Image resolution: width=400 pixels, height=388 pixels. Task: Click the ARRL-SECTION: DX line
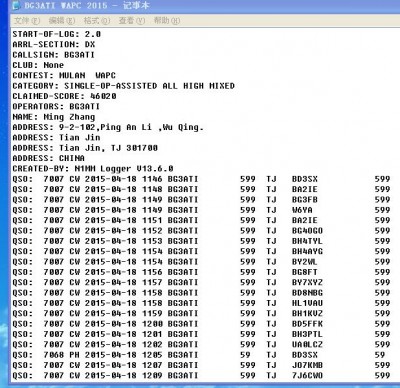point(54,44)
